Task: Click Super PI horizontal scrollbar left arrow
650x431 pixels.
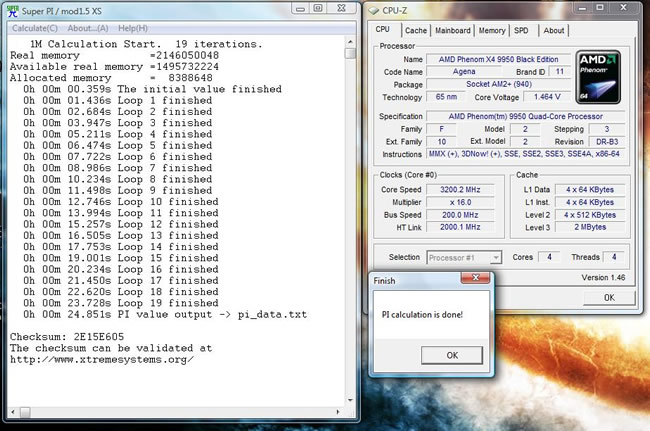Action: click(13, 412)
